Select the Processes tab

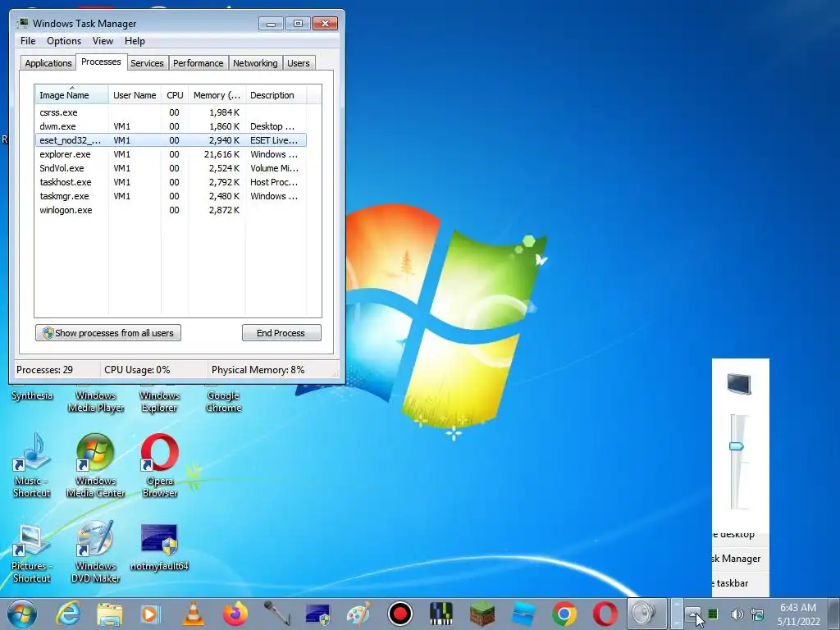101,62
